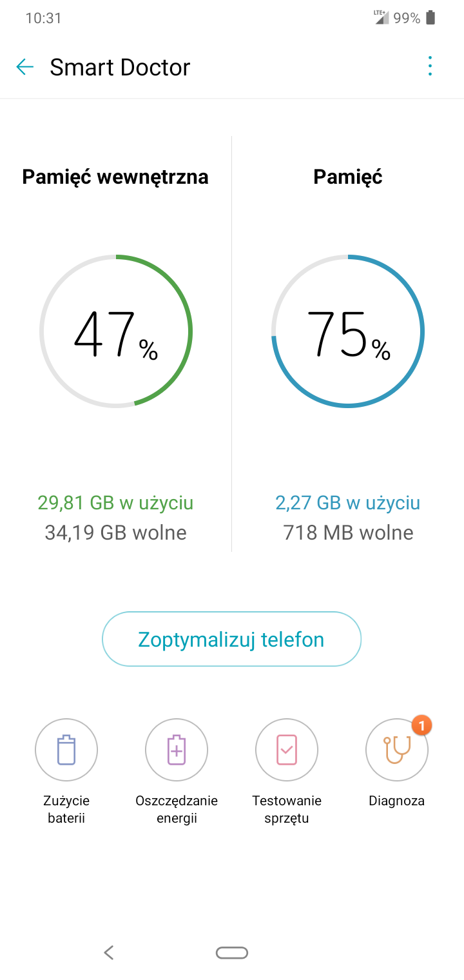
Task: Tap the battery icon in status bar
Action: tap(431, 18)
